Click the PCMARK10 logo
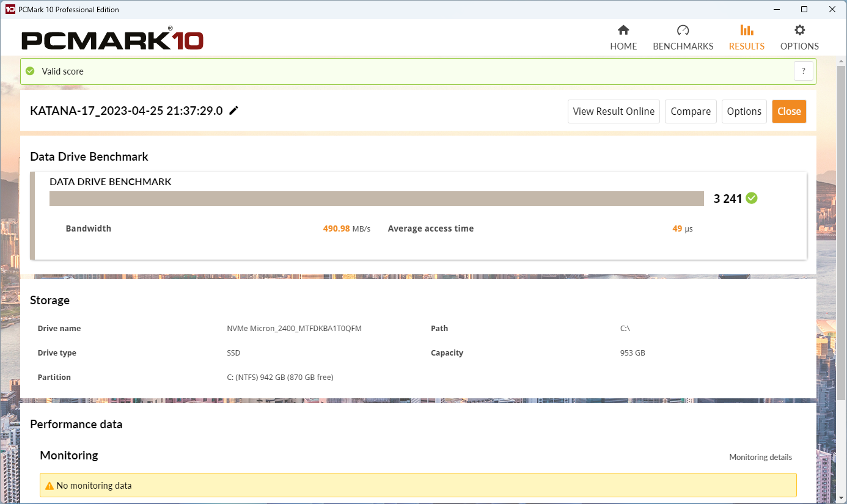 coord(112,40)
